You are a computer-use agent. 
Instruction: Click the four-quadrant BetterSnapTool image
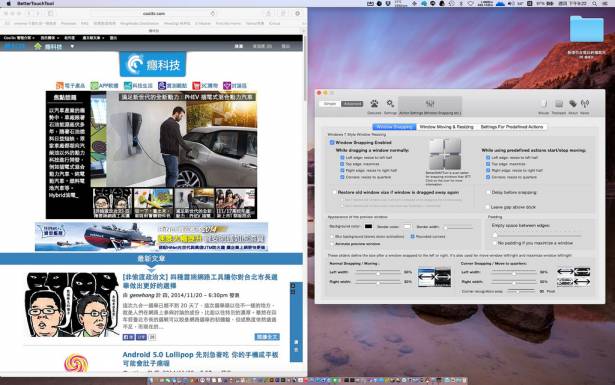click(x=445, y=154)
